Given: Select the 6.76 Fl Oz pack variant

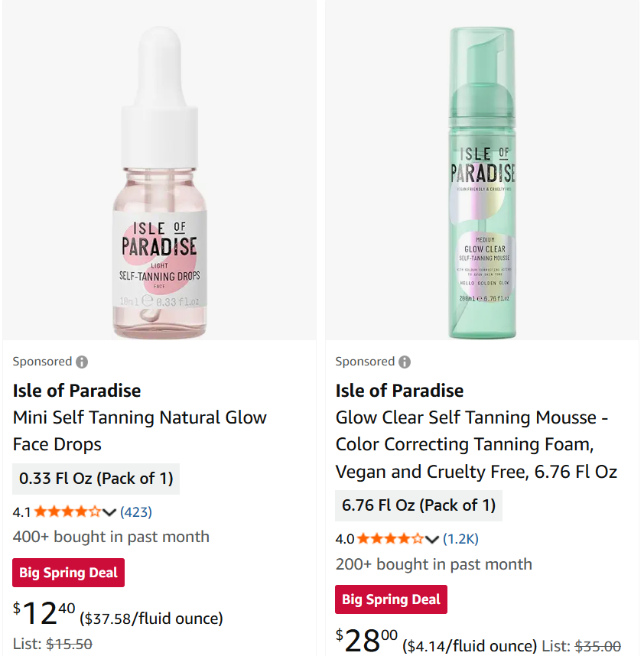Looking at the screenshot, I should [x=418, y=505].
